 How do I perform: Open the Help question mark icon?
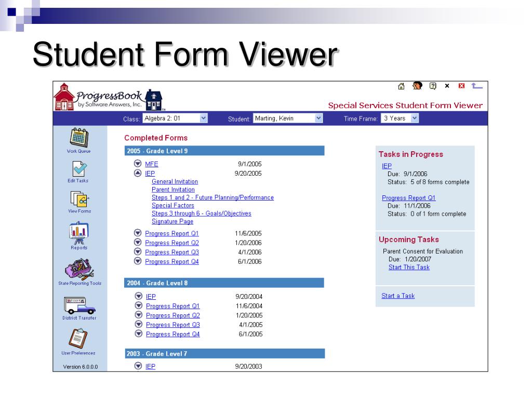[433, 86]
